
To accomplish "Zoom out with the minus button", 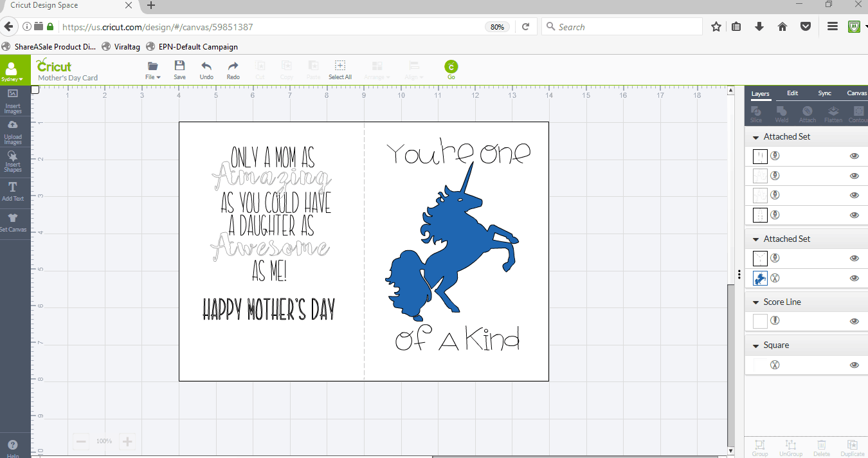I will pyautogui.click(x=81, y=441).
